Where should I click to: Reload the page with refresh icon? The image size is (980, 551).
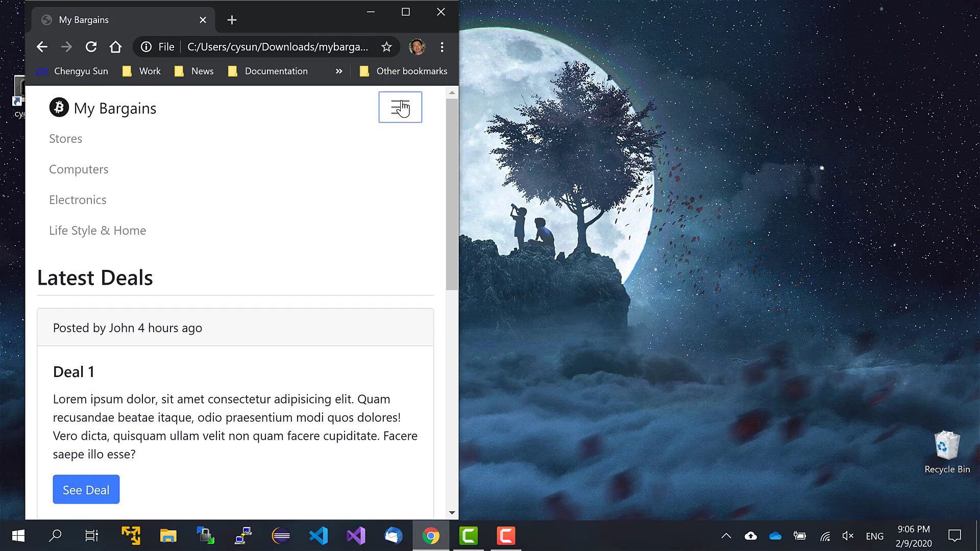click(x=91, y=47)
